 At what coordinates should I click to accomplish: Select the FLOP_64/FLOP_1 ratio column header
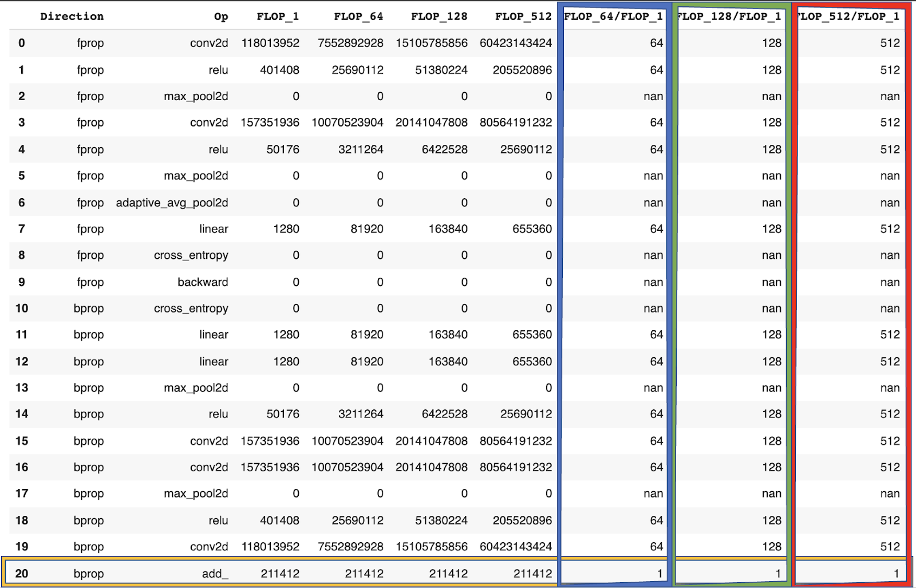click(x=613, y=17)
